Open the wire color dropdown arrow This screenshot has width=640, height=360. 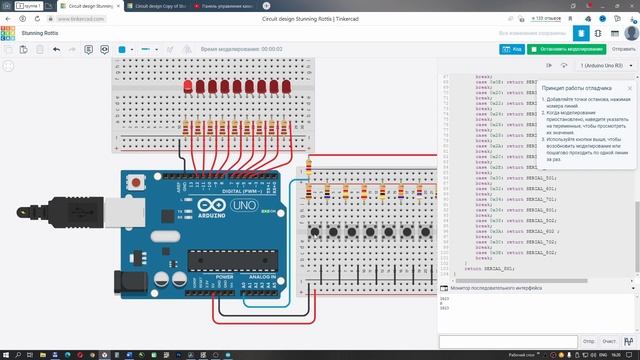click(x=132, y=50)
